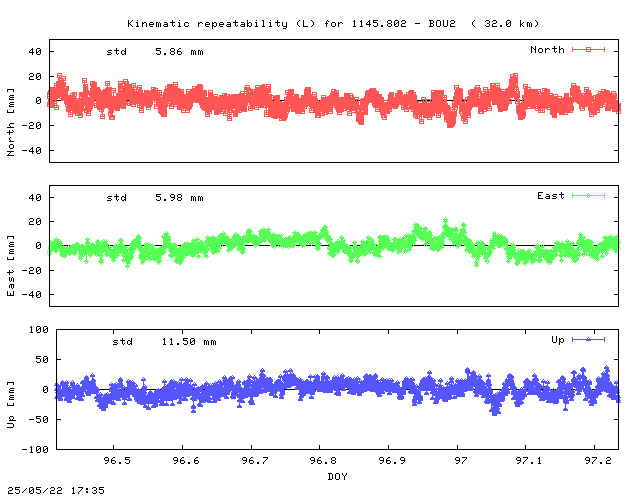Screen dimensions: 640x496
Task: Click the '40' tick label on North axis
Action: pos(35,52)
